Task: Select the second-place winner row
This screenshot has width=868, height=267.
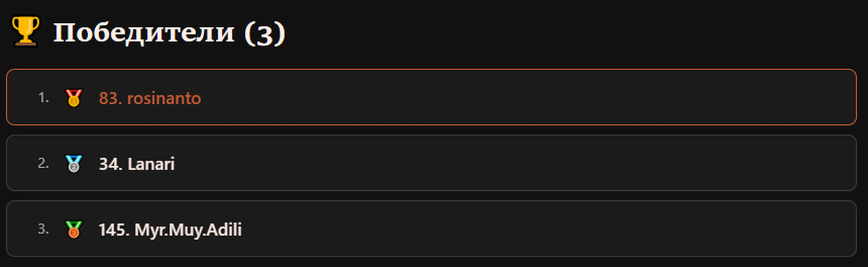Action: (431, 163)
